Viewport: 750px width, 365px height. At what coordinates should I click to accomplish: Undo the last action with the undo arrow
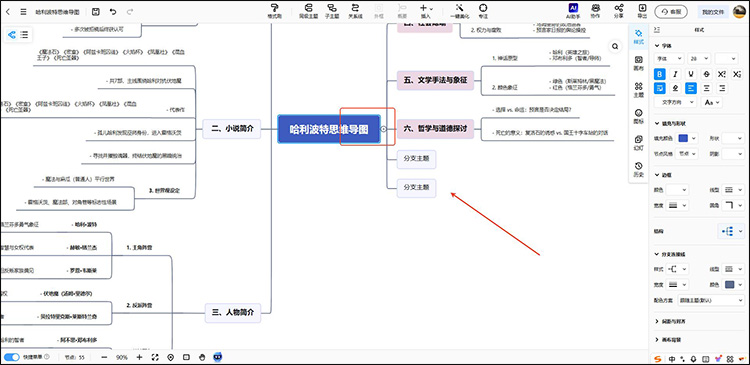113,11
